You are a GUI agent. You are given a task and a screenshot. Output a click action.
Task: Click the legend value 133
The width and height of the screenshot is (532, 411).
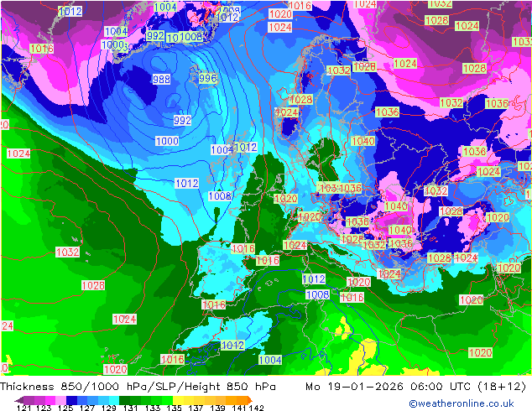pos(153,408)
